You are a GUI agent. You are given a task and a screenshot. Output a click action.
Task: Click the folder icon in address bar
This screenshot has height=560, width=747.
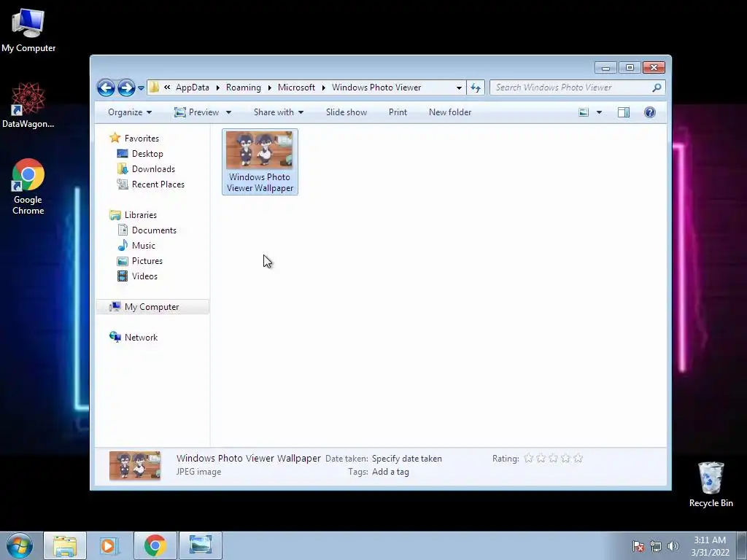[154, 87]
